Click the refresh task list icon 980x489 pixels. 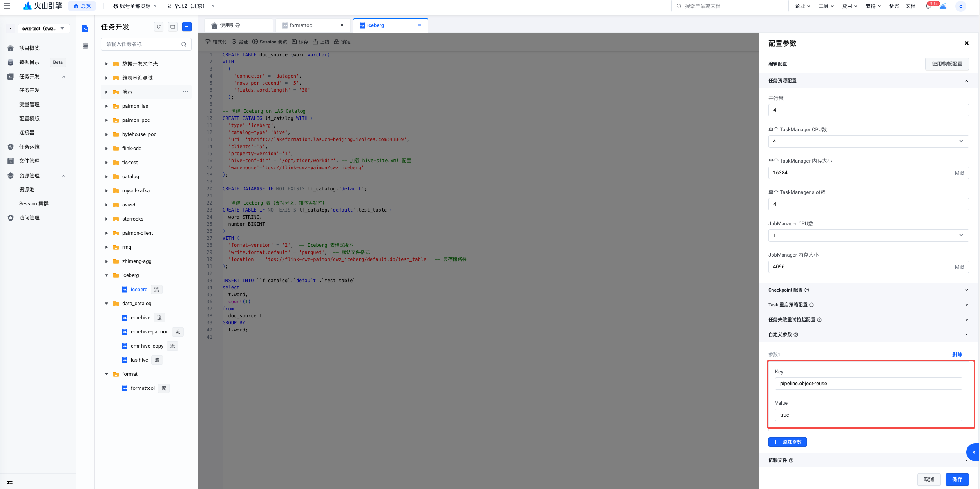point(159,27)
